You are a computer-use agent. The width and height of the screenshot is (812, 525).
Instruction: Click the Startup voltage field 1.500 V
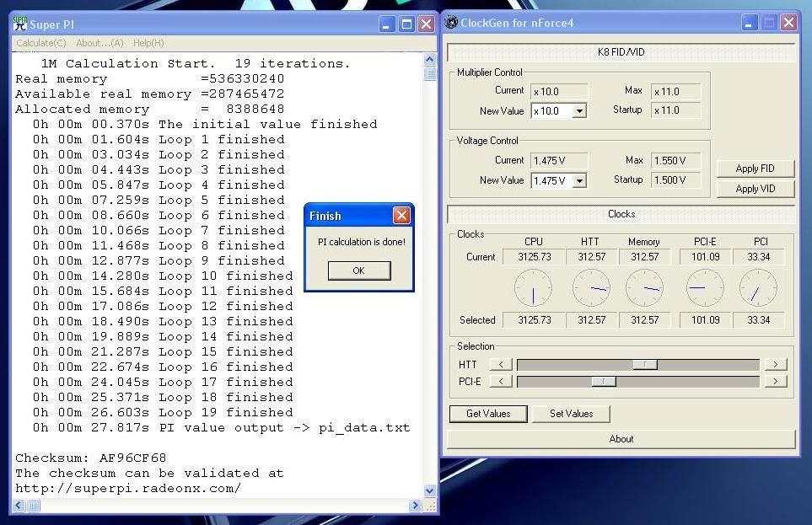(x=675, y=180)
